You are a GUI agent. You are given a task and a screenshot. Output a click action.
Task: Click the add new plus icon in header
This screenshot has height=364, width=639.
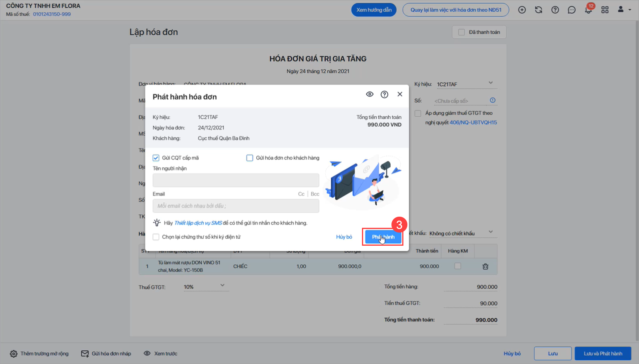[x=522, y=10]
